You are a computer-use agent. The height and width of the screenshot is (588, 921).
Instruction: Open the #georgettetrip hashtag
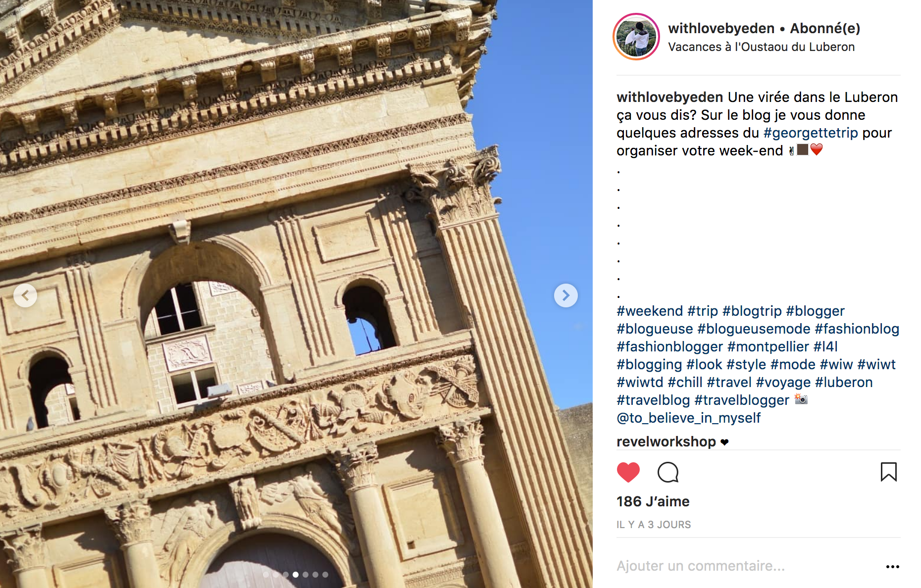tap(811, 133)
